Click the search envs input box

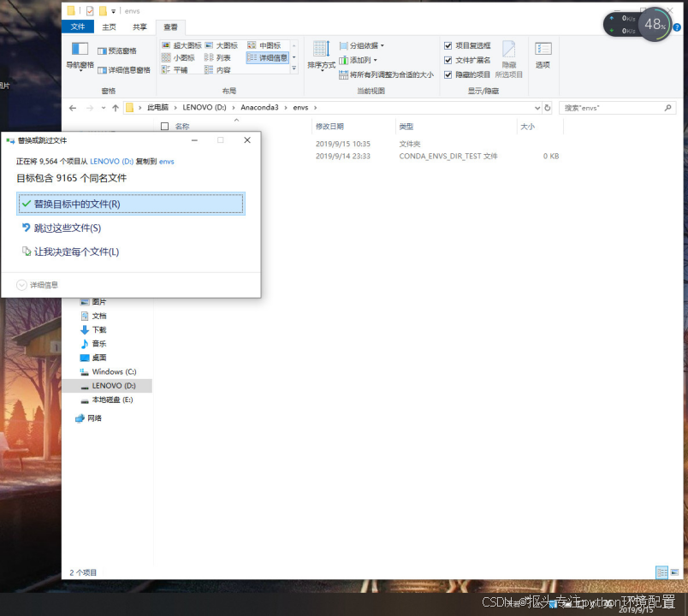point(613,108)
